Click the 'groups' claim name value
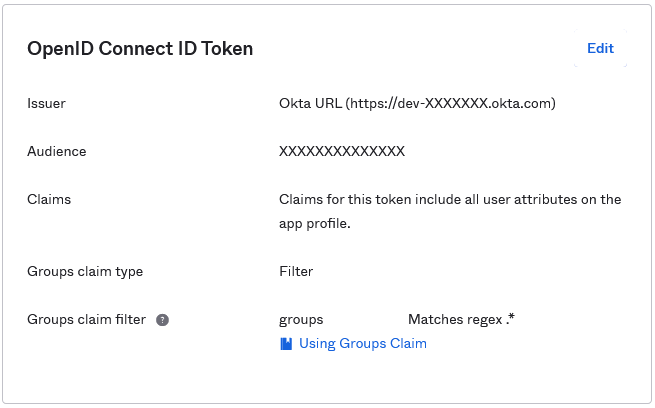655x408 pixels. 301,320
